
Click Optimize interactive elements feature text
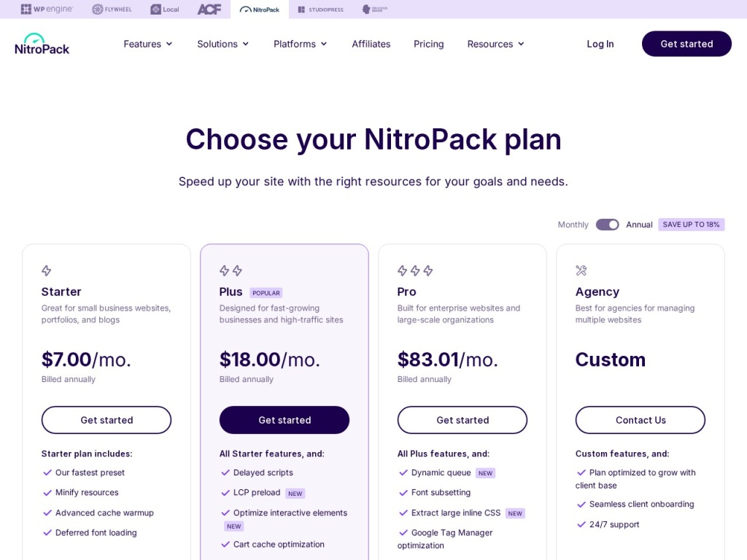[290, 513]
